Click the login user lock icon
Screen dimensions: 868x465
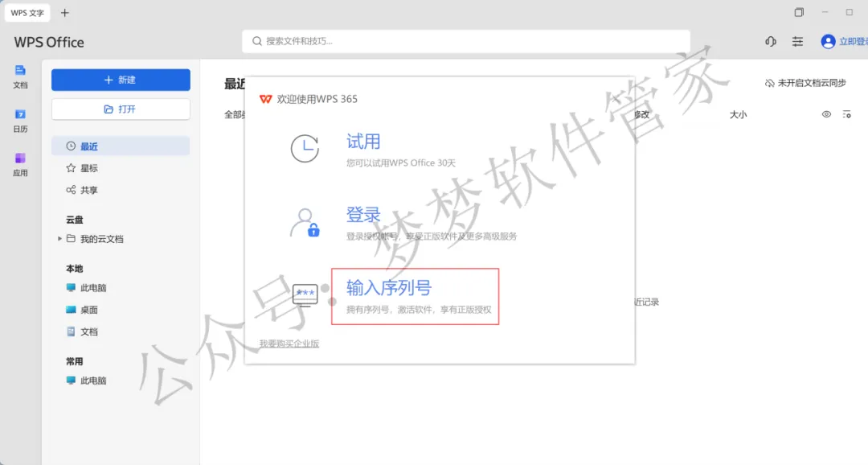[x=305, y=223]
